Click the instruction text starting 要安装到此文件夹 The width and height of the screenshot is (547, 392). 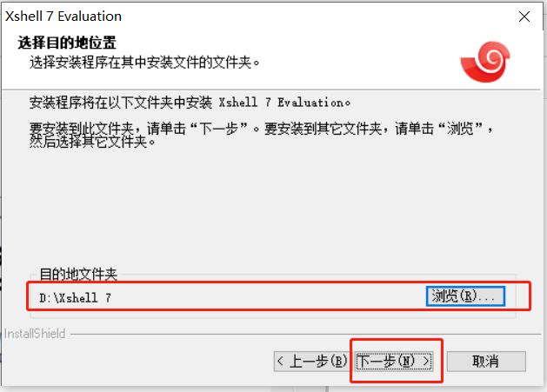click(261, 129)
